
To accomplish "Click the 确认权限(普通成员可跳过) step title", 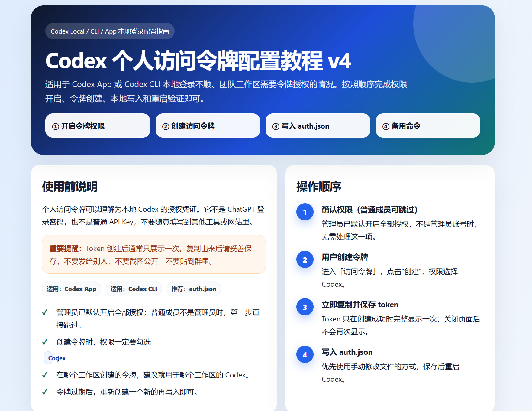I will (x=369, y=210).
